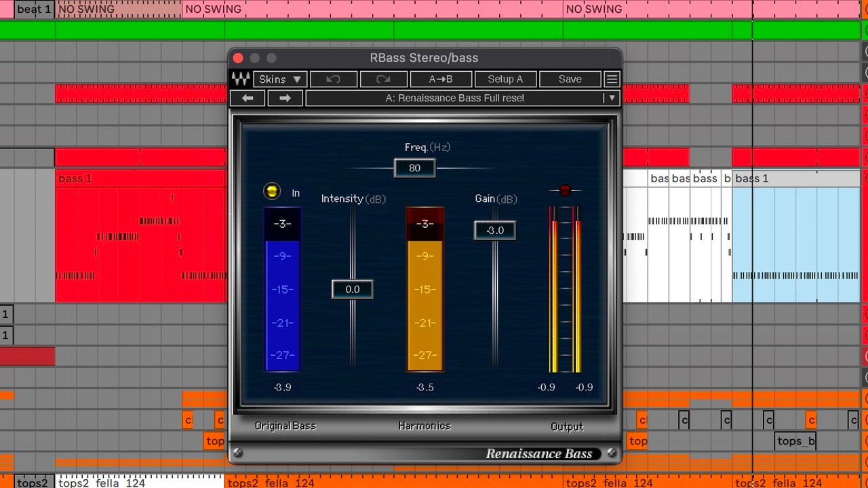Screen dimensions: 868x488
Task: Click the Freq value box showing 80
Action: click(x=414, y=168)
